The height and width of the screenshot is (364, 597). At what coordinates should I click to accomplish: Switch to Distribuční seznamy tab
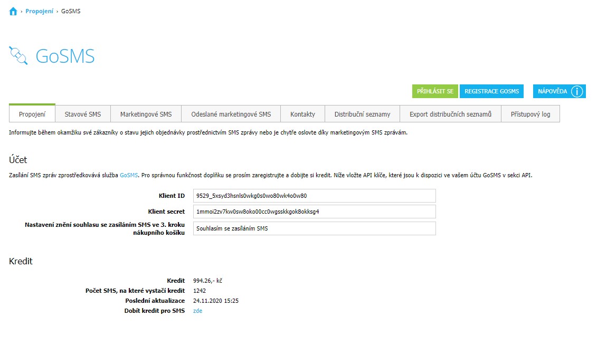[x=362, y=114]
